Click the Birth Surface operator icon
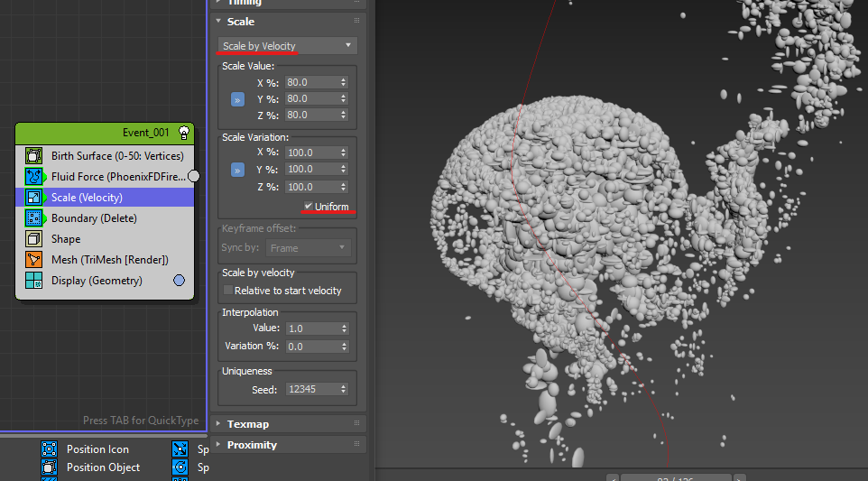Screen dimensions: 868x481 point(34,156)
